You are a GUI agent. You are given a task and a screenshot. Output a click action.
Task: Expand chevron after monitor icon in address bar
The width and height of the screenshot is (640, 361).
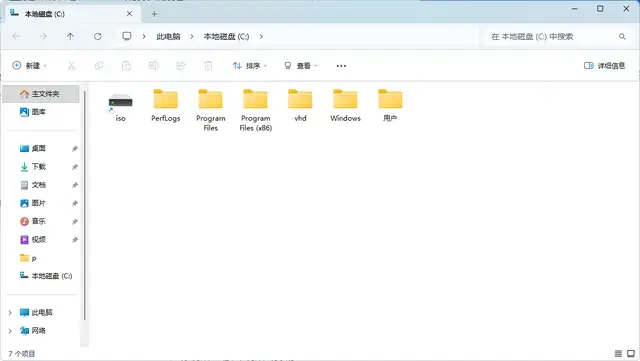(144, 36)
